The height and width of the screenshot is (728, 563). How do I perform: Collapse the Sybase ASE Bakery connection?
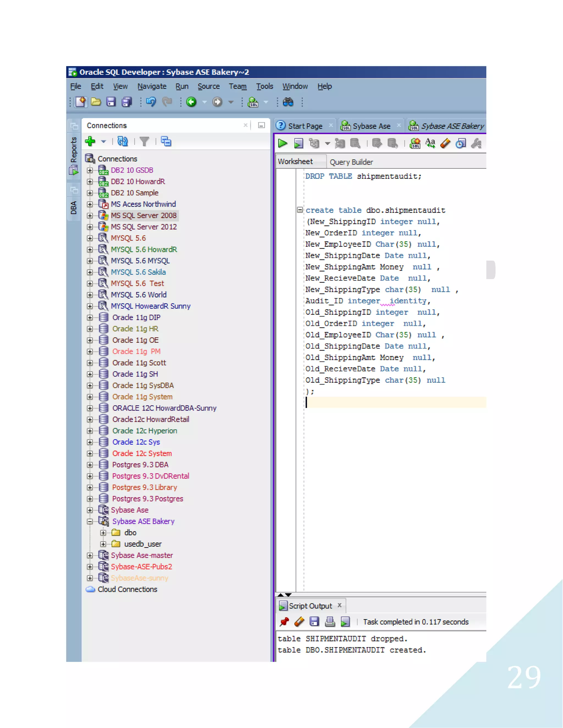point(90,522)
